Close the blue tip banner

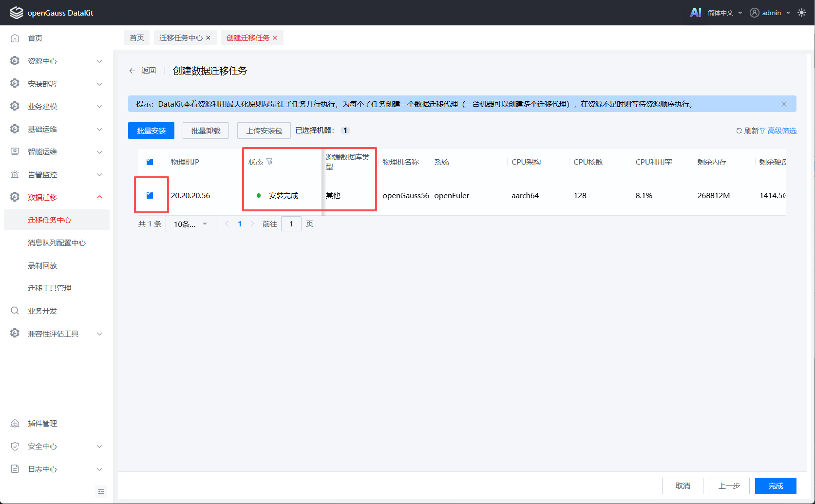(784, 104)
